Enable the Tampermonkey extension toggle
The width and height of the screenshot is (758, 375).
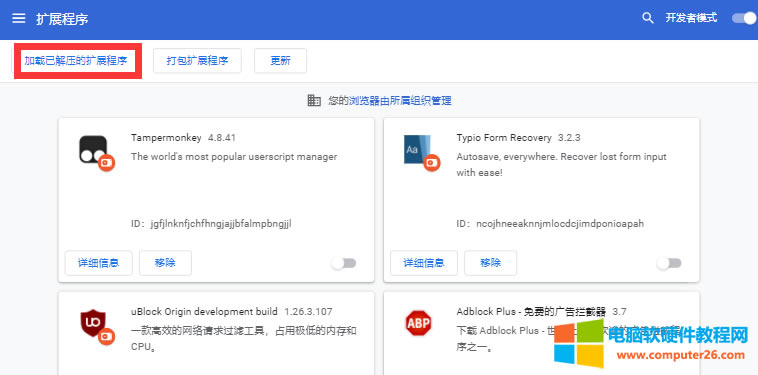click(x=344, y=263)
